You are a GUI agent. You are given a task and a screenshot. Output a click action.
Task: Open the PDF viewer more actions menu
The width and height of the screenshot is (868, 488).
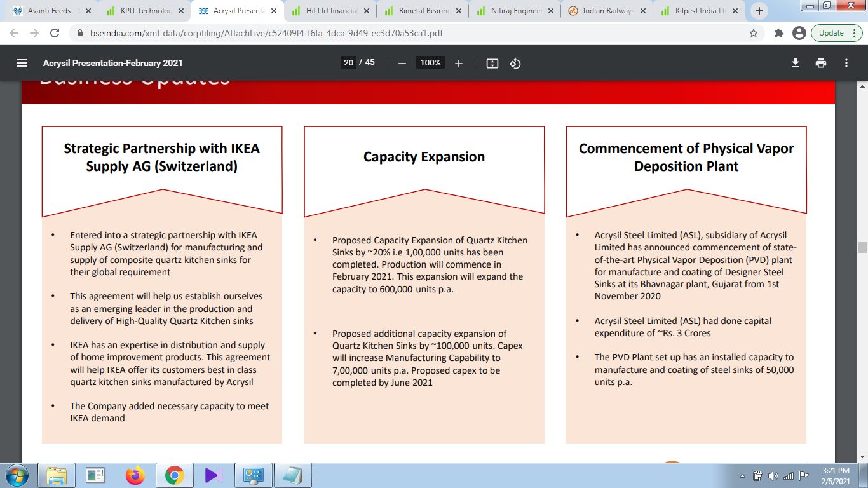point(846,63)
